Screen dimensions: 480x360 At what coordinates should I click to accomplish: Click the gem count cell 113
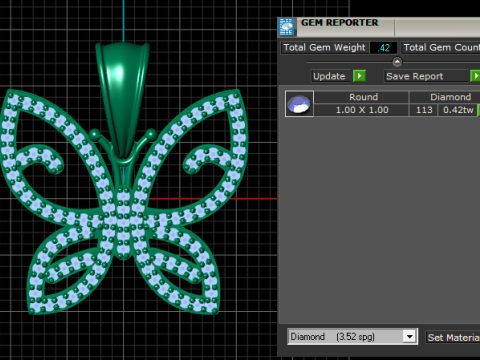[424, 110]
